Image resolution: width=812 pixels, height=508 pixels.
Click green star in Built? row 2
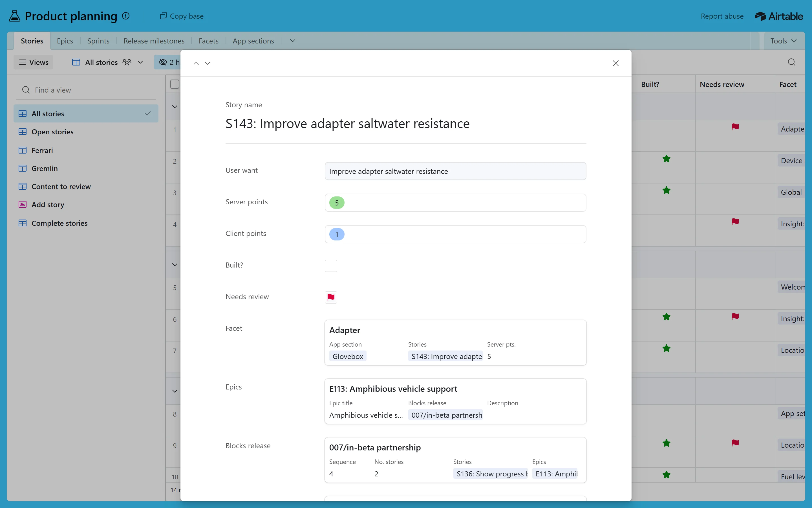[x=667, y=159]
